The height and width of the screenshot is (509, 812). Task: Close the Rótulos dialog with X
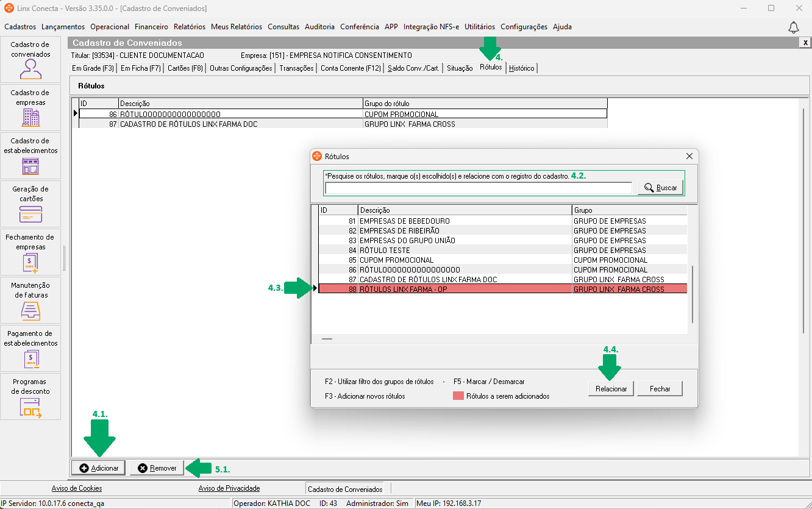click(689, 156)
